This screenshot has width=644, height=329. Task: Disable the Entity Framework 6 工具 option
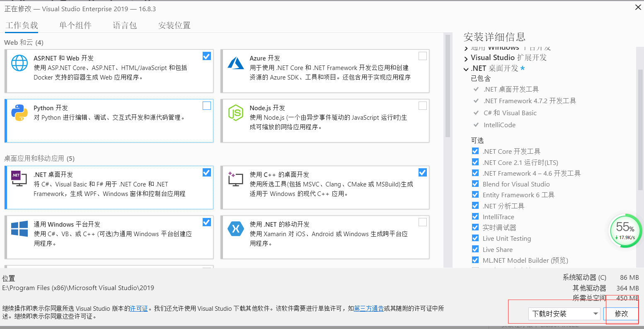click(475, 195)
